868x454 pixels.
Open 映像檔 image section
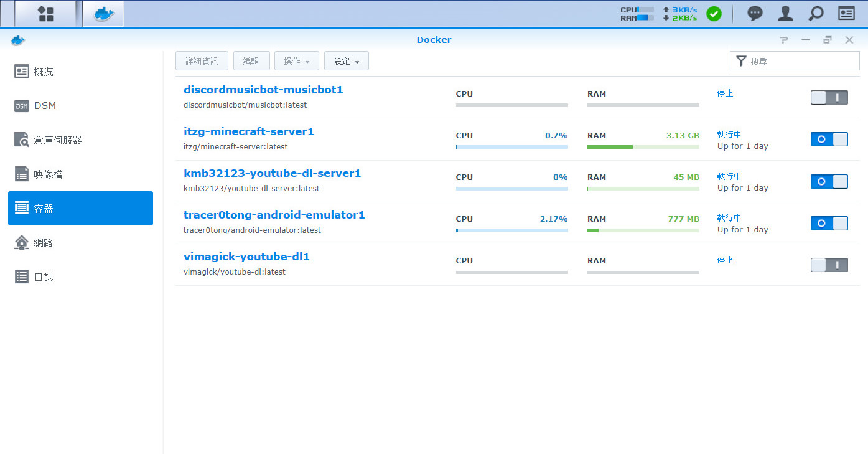(80, 174)
